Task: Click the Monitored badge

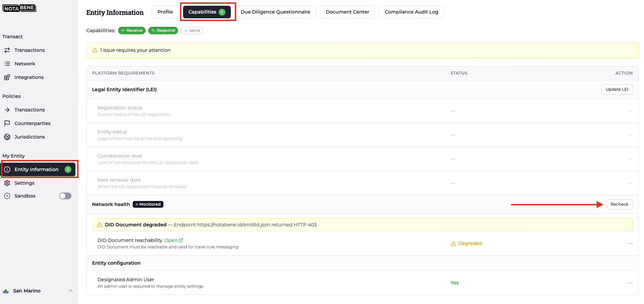Action: 148,204
